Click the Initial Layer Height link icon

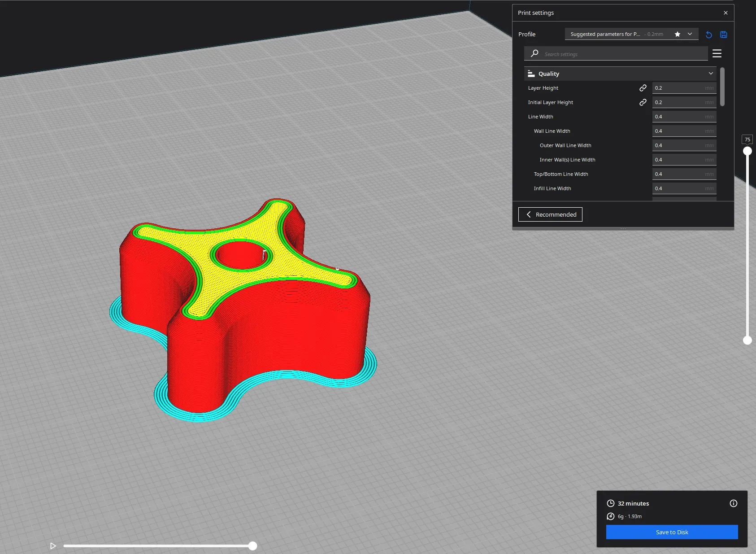click(643, 102)
